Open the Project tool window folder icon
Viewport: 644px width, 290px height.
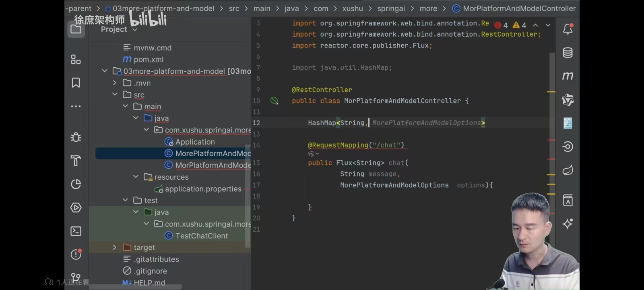click(76, 29)
